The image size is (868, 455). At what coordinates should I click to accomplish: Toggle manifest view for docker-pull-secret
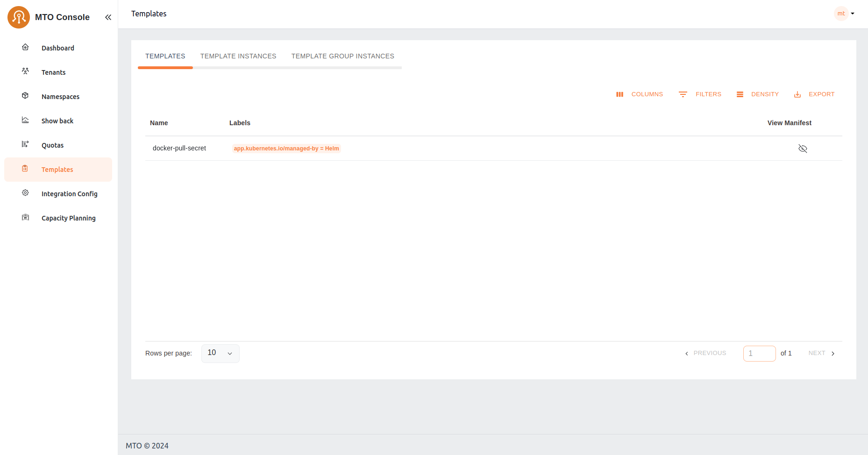[803, 149]
